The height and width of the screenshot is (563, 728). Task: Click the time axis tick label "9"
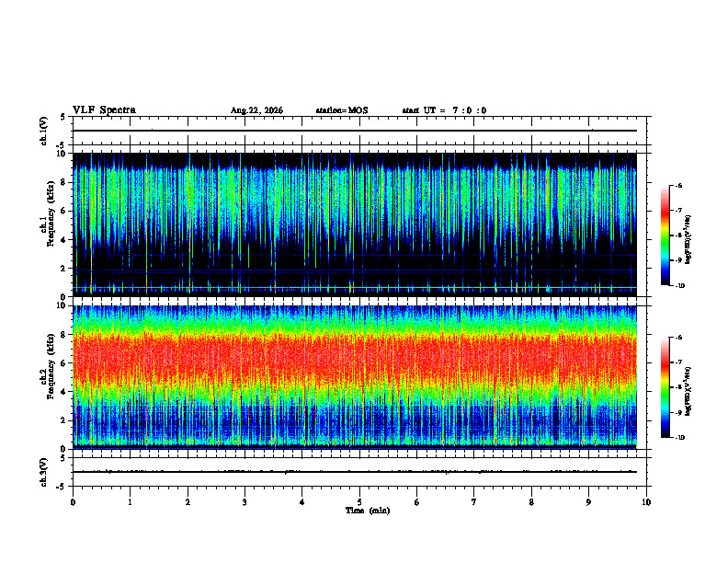coord(588,502)
